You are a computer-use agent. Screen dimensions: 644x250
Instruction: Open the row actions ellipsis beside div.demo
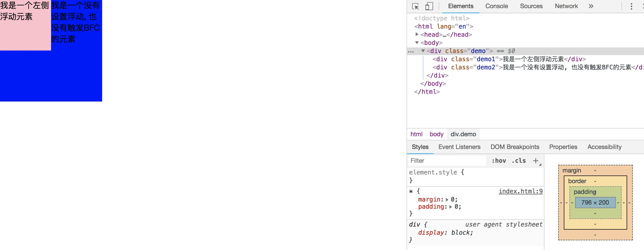[x=411, y=52]
